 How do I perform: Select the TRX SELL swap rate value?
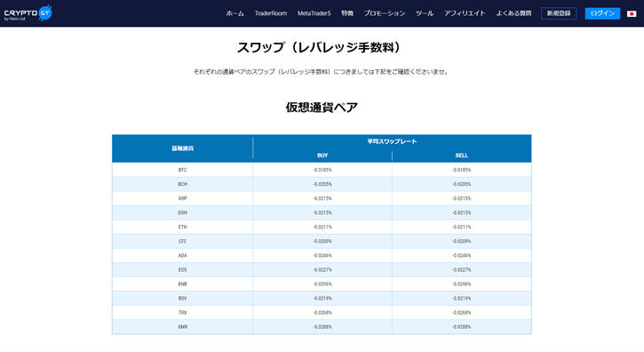[462, 313]
